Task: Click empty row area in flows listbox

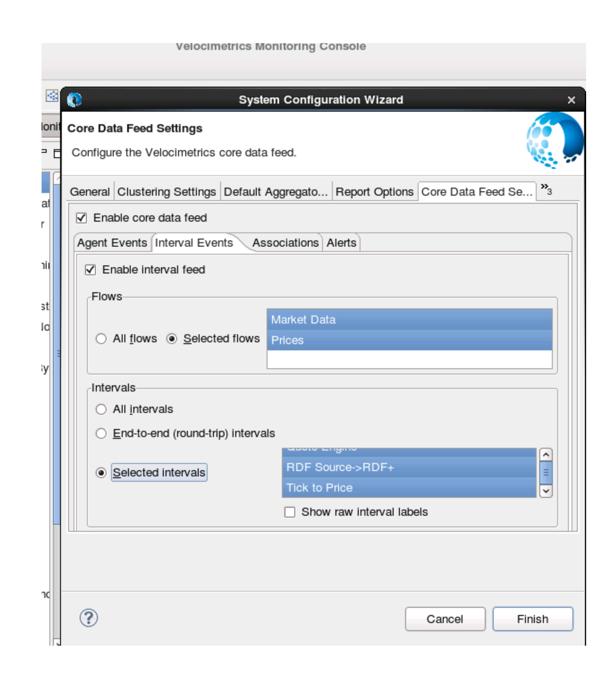Action: tap(409, 359)
